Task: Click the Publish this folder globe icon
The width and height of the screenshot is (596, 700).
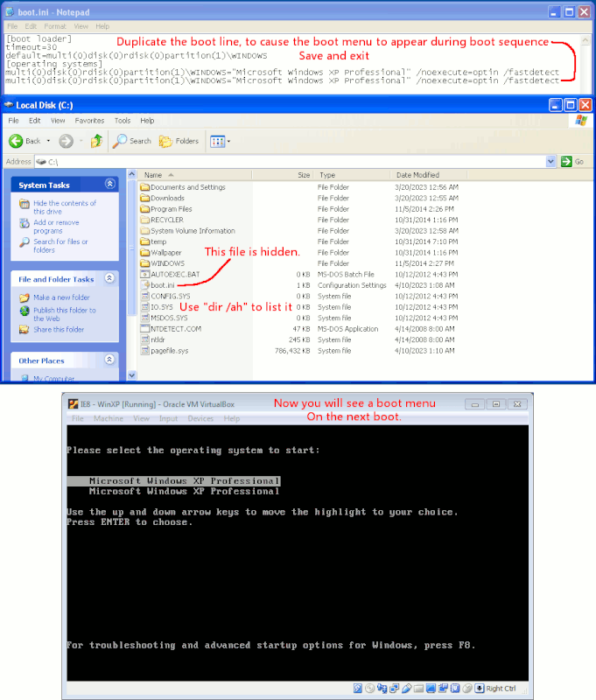Action: coord(25,311)
